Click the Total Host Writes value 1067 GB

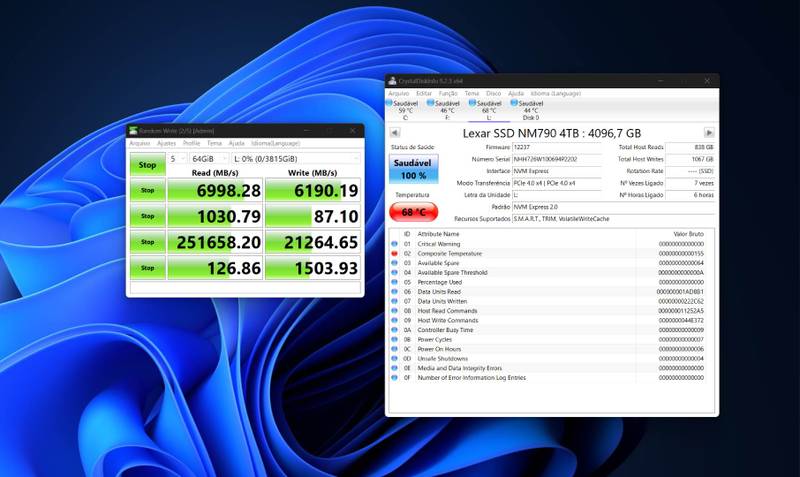(x=690, y=159)
